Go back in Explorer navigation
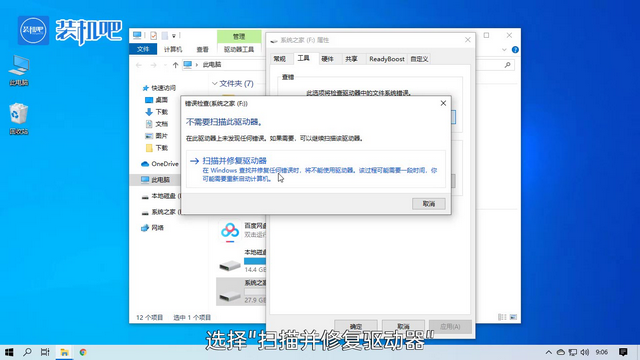Image resolution: width=640 pixels, height=360 pixels. coord(139,65)
